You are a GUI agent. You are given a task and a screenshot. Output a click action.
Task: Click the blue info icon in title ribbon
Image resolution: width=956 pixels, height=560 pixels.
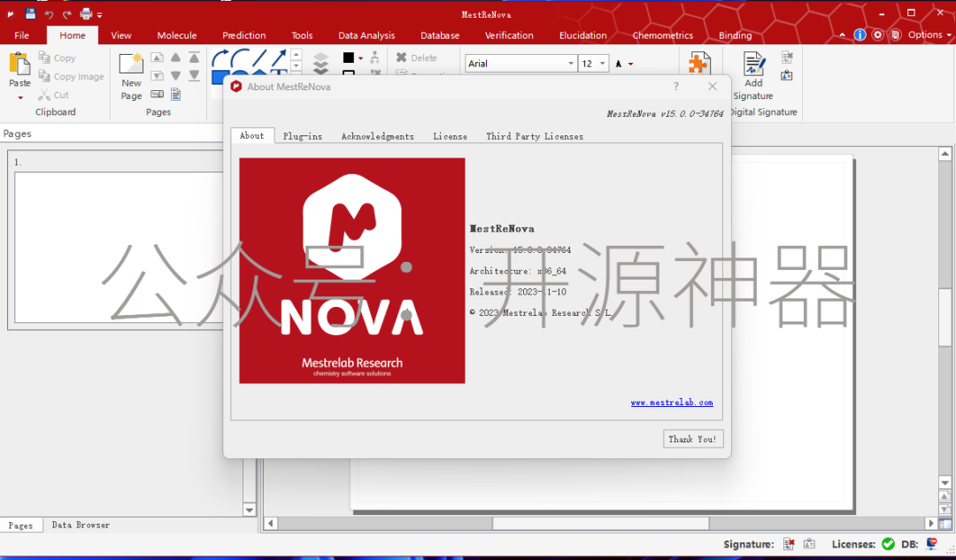click(x=860, y=35)
